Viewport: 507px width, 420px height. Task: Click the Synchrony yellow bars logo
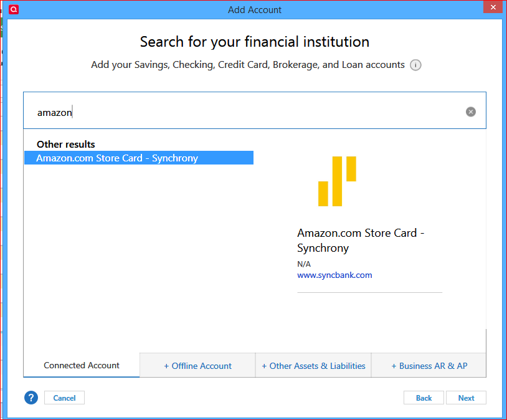pos(337,181)
